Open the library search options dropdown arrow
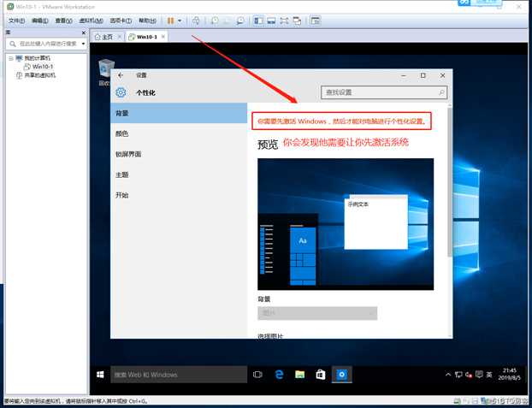The width and height of the screenshot is (532, 408). click(x=84, y=44)
